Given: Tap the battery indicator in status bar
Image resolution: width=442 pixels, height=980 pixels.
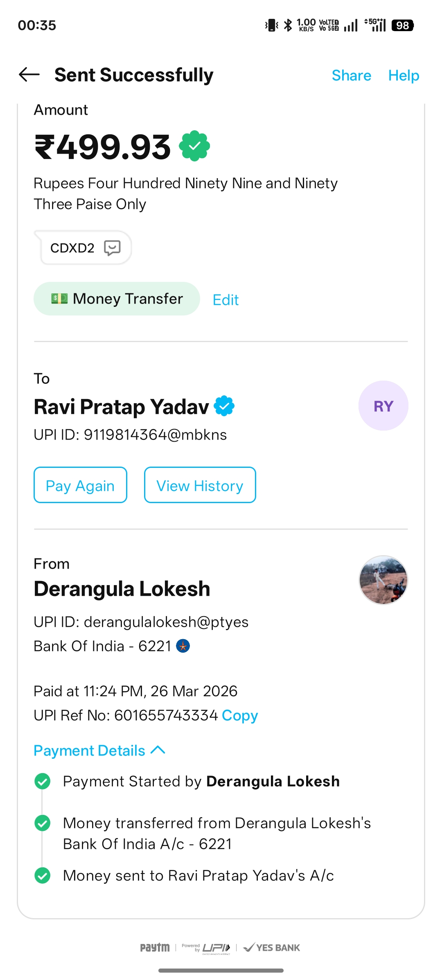Looking at the screenshot, I should click(x=403, y=25).
